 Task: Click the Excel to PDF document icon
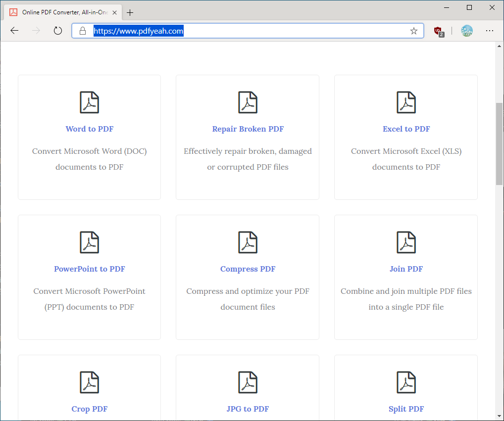pyautogui.click(x=406, y=102)
